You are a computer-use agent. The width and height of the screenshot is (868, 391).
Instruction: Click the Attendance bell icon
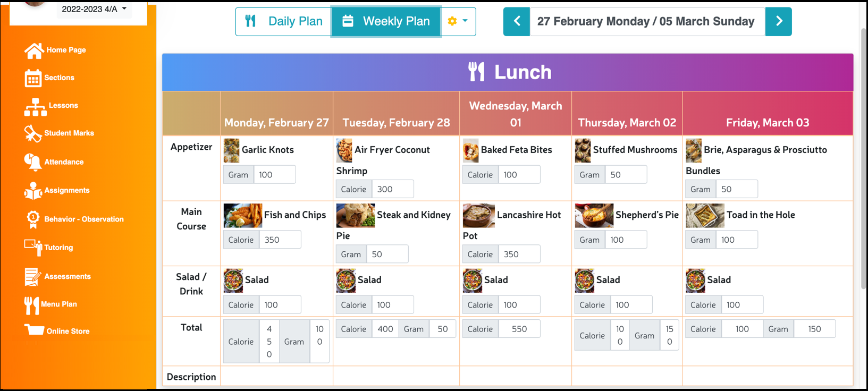click(x=32, y=162)
